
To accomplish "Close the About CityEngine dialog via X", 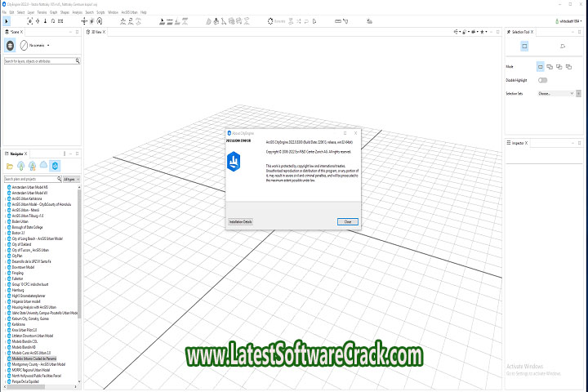I will [x=355, y=133].
